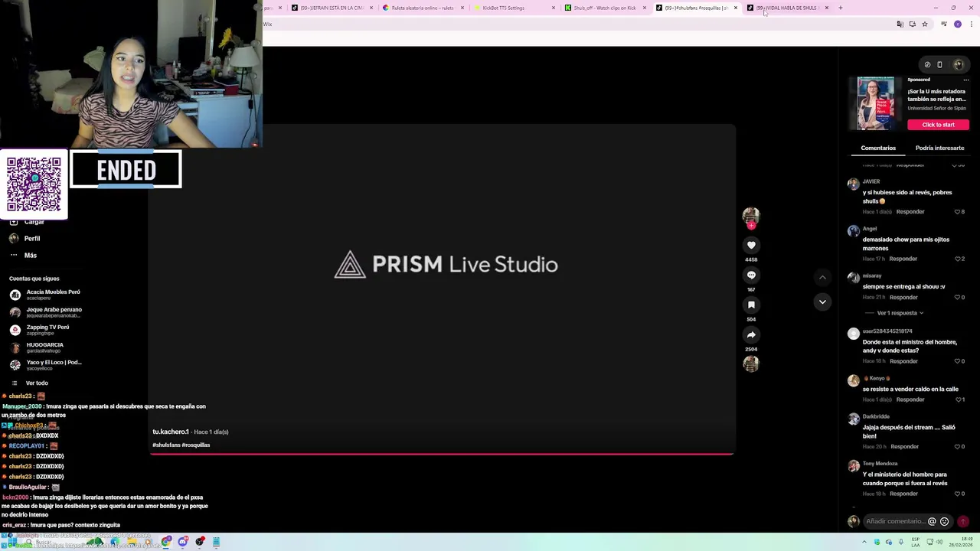Open the KickBot TTS Settings browser tab
Image resolution: width=980 pixels, height=551 pixels.
point(513,8)
